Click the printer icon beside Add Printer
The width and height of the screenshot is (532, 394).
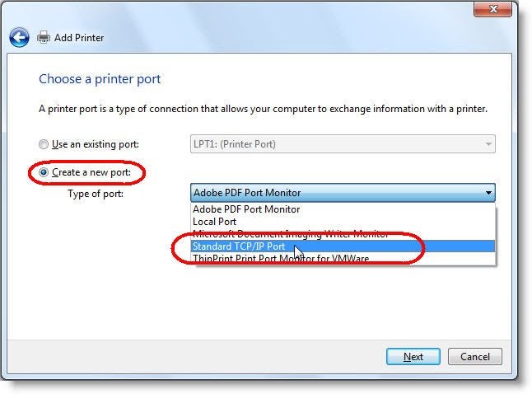(44, 37)
